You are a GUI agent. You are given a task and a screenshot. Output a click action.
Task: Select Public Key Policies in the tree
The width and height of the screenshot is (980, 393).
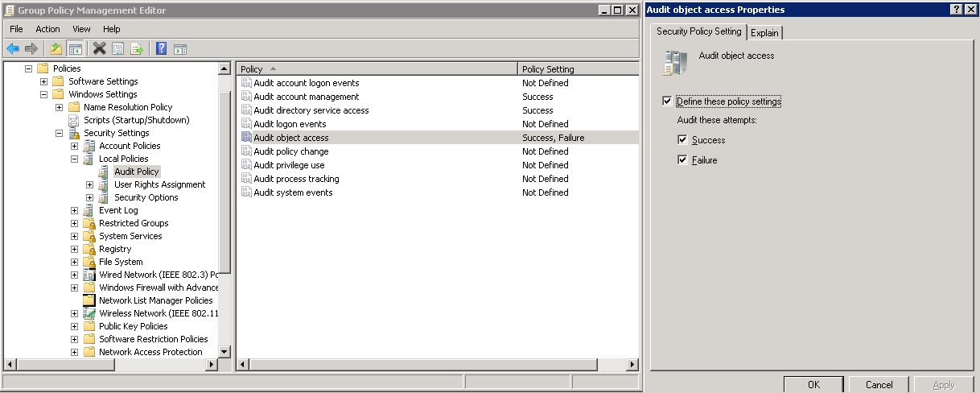coord(134,326)
